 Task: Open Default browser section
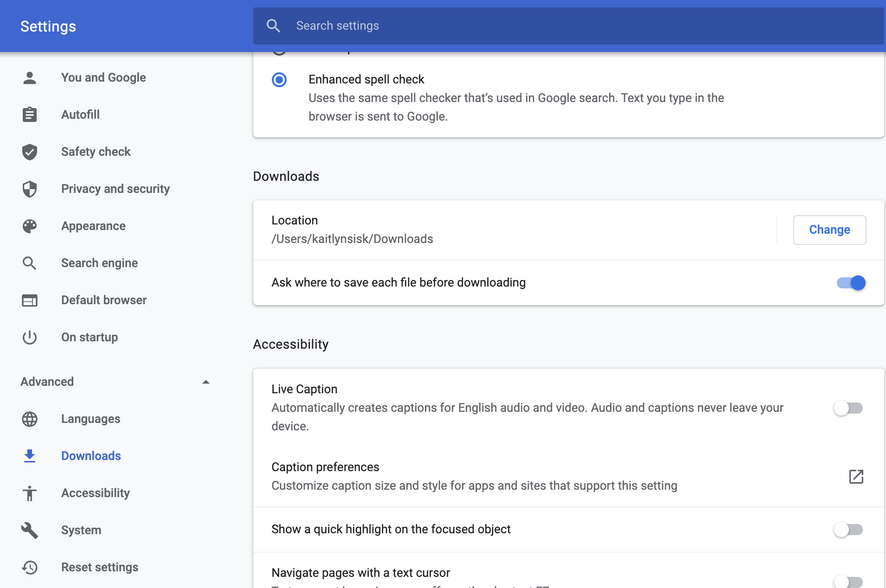pos(104,300)
